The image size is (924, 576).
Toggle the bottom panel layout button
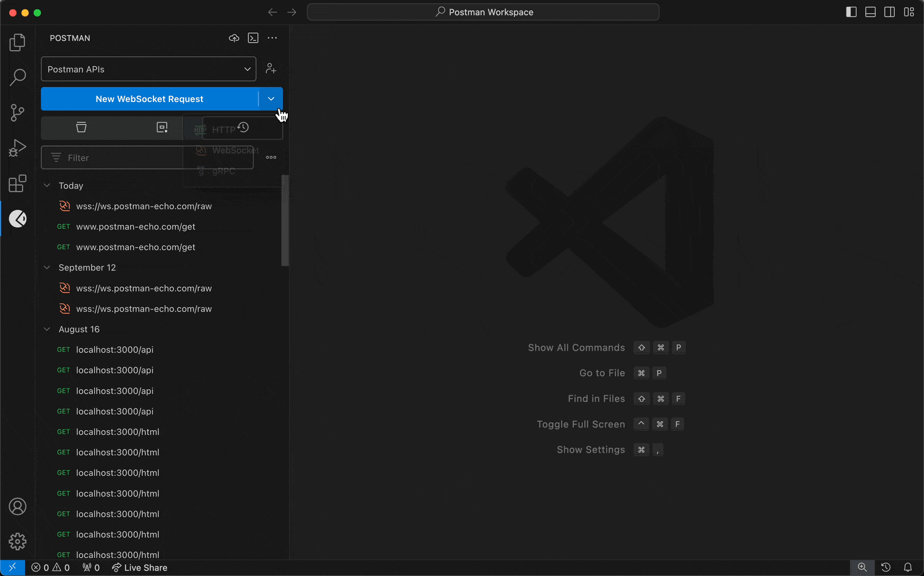pos(871,12)
